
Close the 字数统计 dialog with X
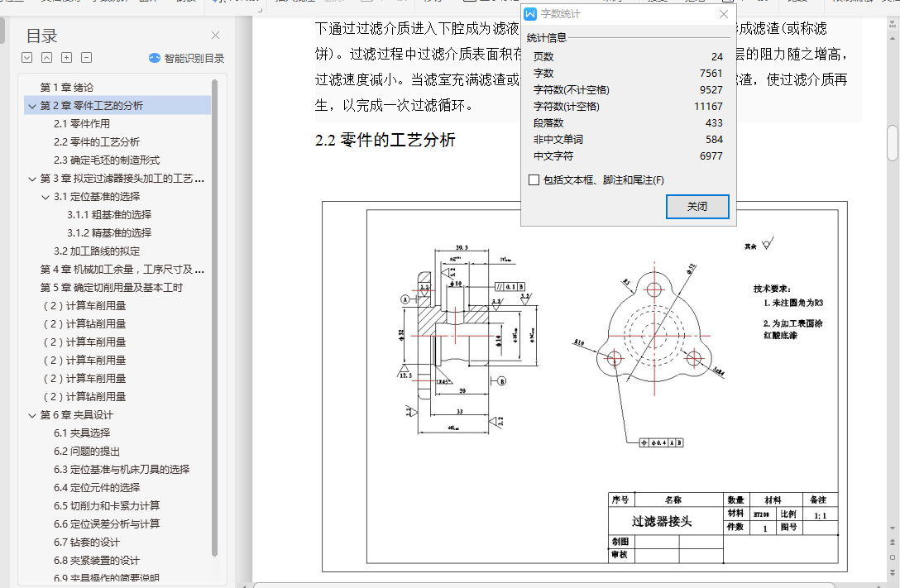point(724,14)
